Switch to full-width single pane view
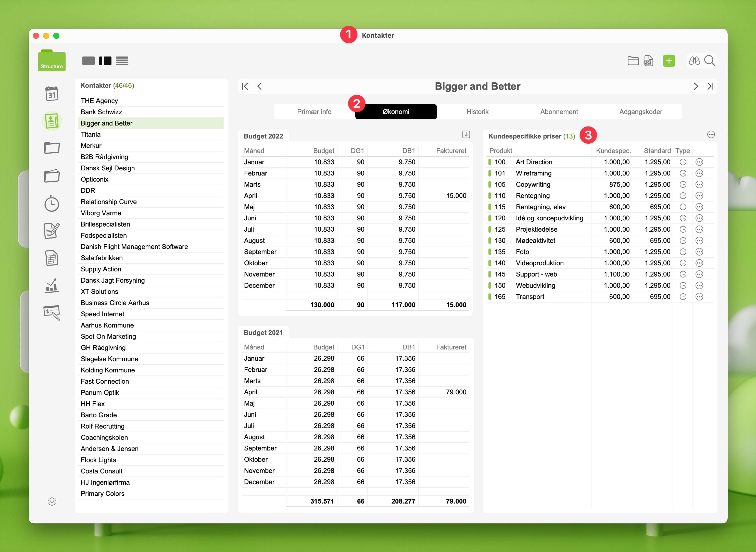 88,61
